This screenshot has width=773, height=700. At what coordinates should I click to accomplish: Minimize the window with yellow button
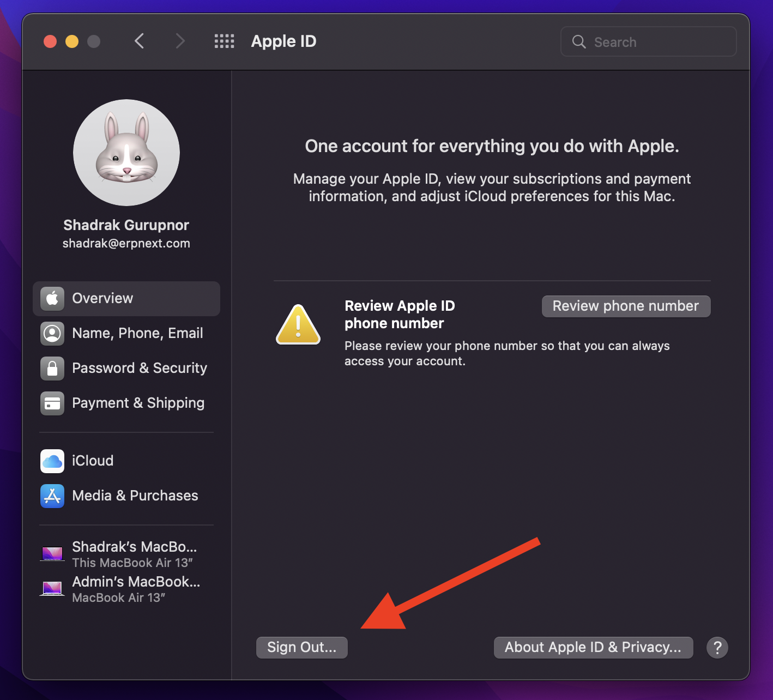click(x=72, y=41)
